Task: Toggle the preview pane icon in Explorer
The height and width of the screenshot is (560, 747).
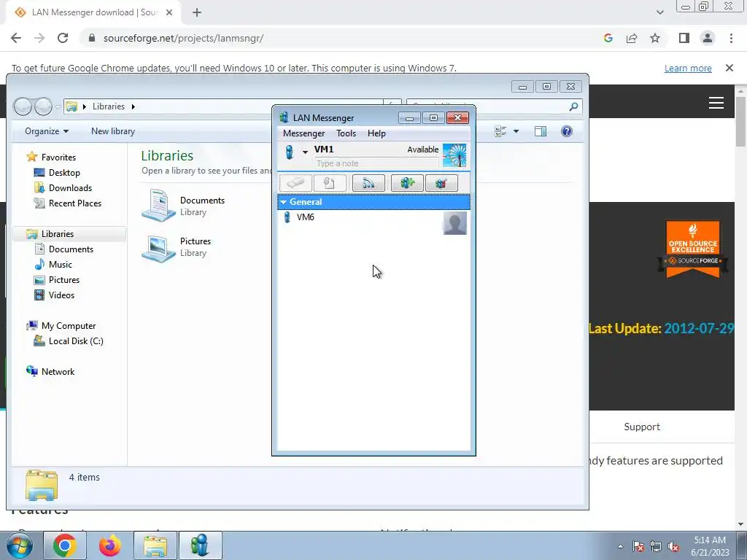Action: [x=541, y=131]
